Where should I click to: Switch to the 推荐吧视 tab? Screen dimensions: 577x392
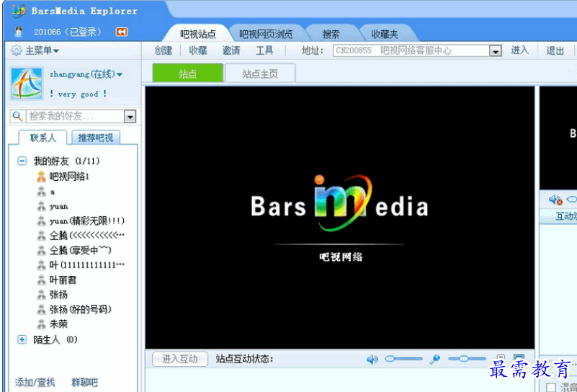pyautogui.click(x=95, y=138)
